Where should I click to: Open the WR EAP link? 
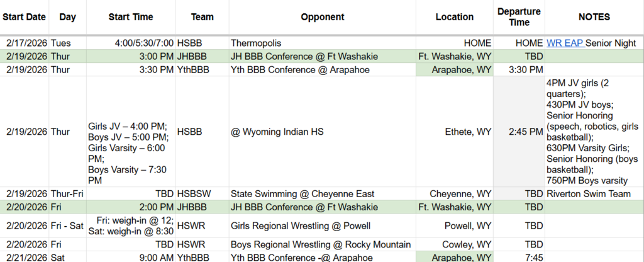click(565, 43)
